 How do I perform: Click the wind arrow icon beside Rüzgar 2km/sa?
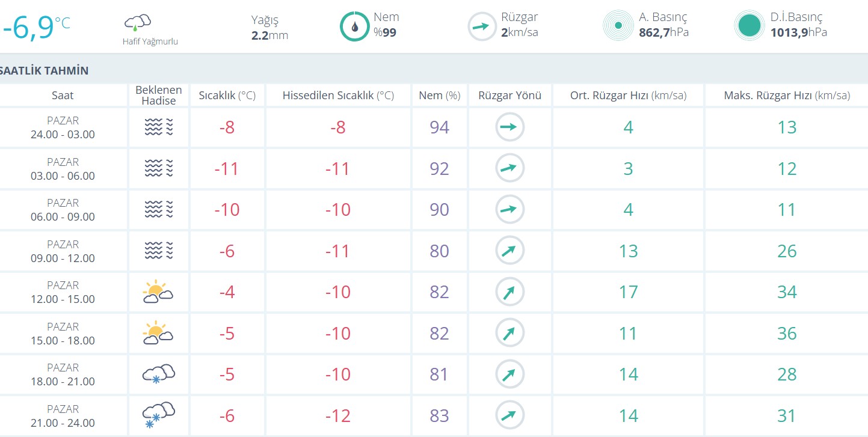coord(482,26)
